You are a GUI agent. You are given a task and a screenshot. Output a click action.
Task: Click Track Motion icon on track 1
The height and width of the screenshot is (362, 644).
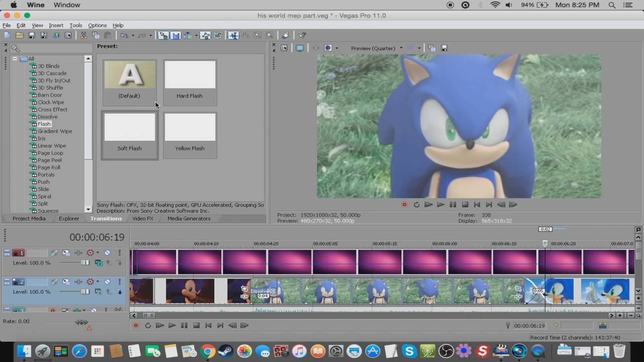[x=66, y=253]
